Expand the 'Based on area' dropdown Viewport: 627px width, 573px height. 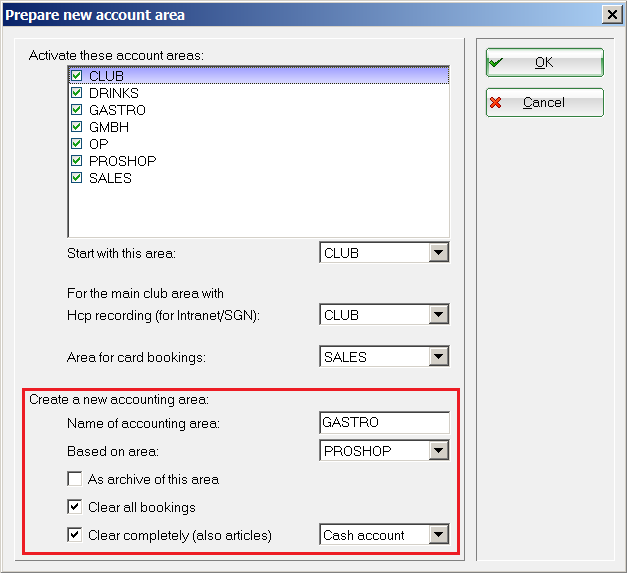pyautogui.click(x=438, y=451)
